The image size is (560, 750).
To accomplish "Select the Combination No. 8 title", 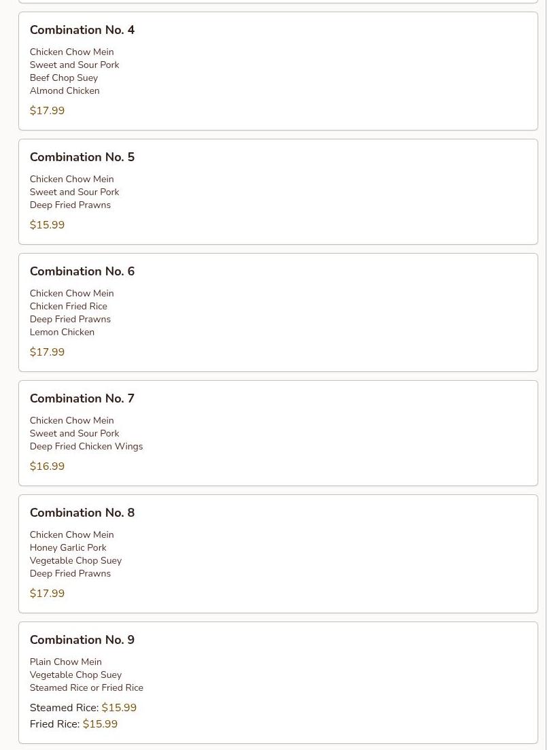I will 82,513.
